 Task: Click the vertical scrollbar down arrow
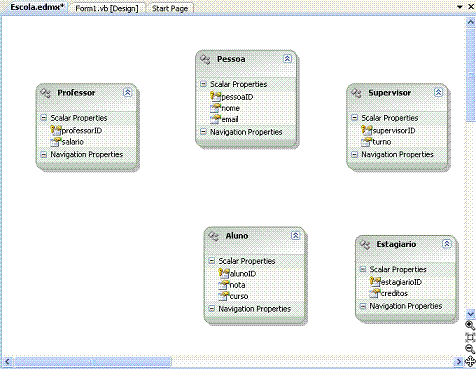pyautogui.click(x=470, y=314)
